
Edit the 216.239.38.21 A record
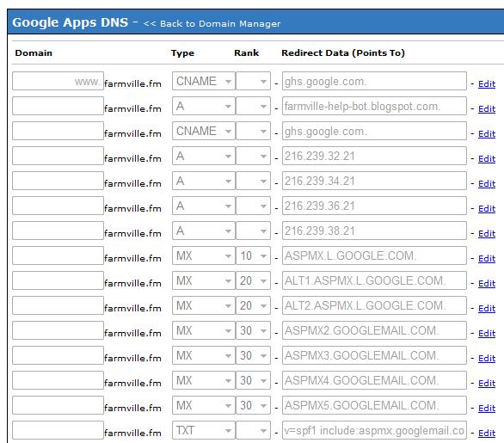(487, 234)
